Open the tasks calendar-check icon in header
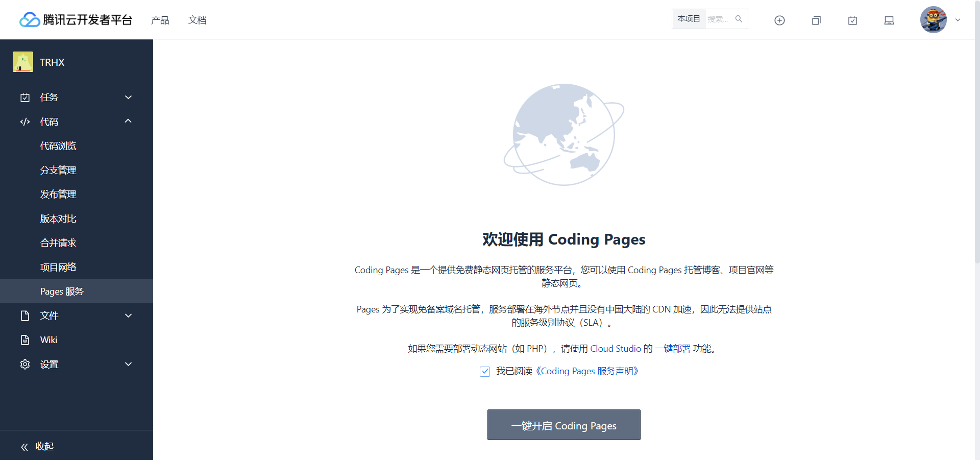 852,20
